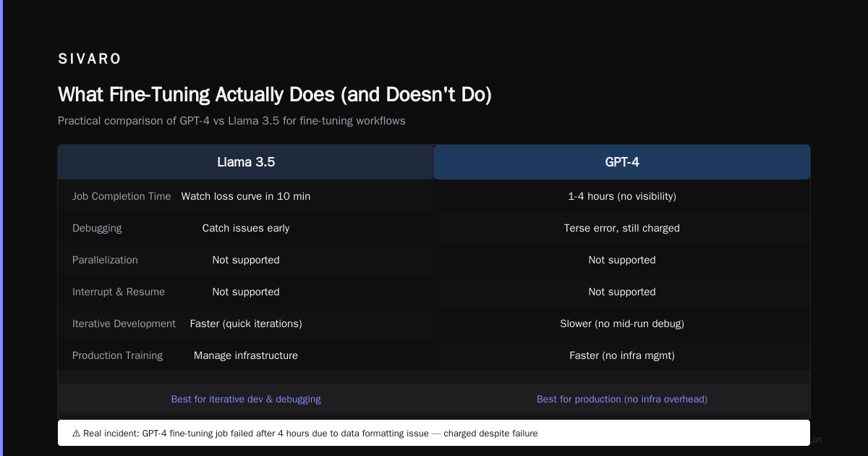Screen dimensions: 868x456
Task: Click the 'Manage infrastructure' cell
Action: pos(246,355)
